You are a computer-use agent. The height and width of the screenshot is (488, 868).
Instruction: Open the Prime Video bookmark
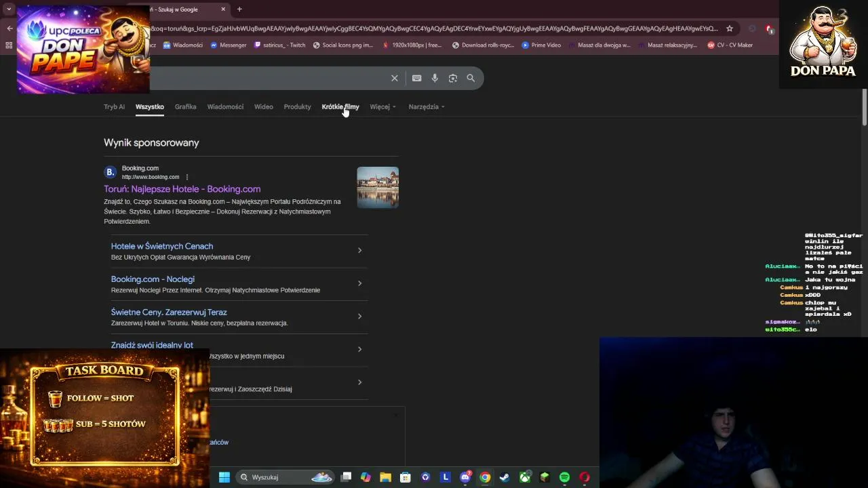(x=541, y=45)
